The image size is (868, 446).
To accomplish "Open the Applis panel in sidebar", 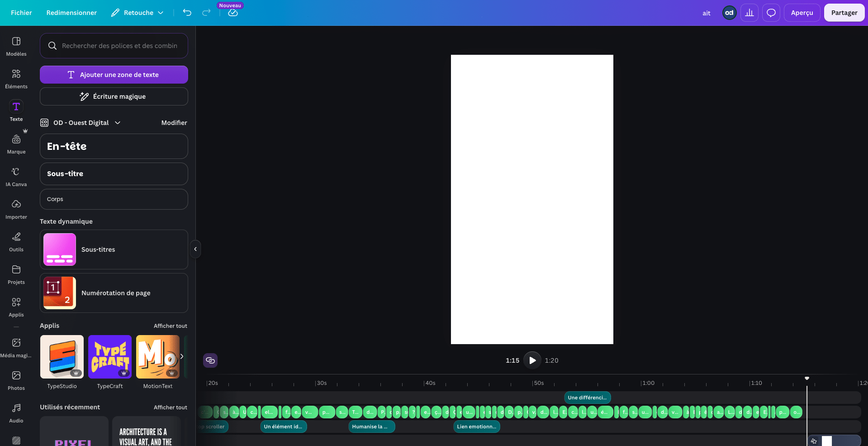I will (x=16, y=307).
